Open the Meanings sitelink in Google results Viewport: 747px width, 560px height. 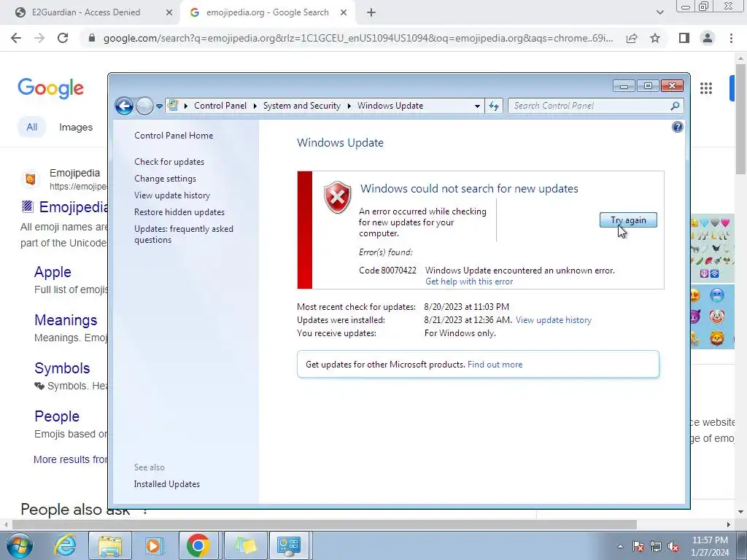[x=66, y=320]
